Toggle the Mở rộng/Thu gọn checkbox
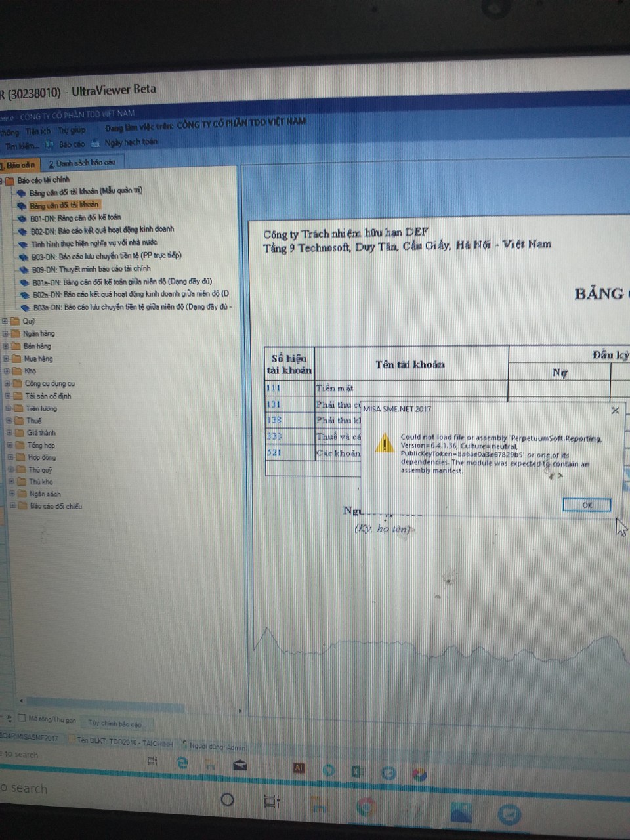The image size is (630, 840). coord(22,719)
